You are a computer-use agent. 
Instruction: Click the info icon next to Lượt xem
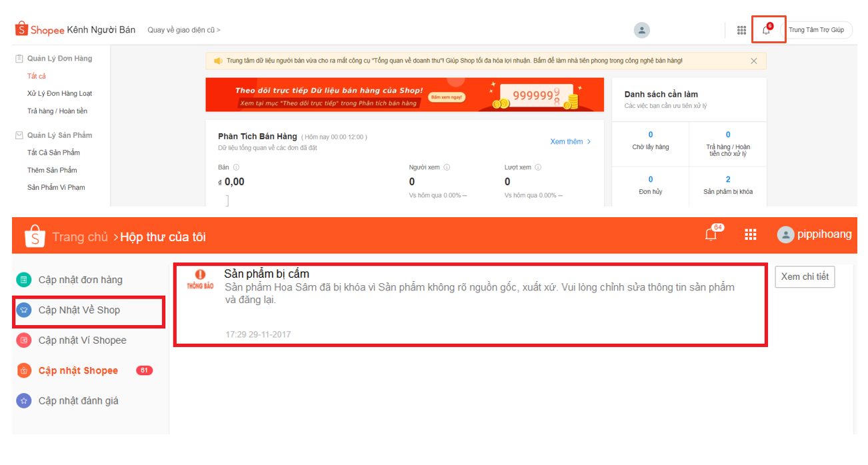(x=538, y=167)
